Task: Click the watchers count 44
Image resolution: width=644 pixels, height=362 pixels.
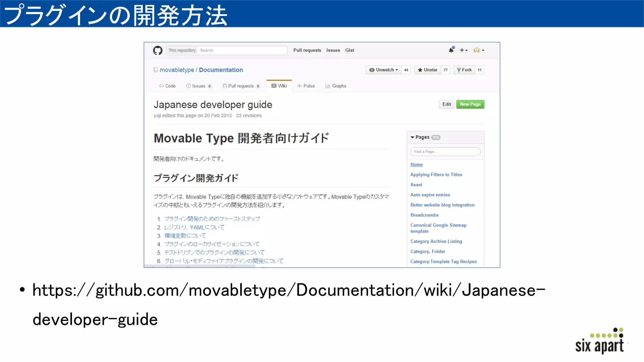Action: [x=406, y=70]
